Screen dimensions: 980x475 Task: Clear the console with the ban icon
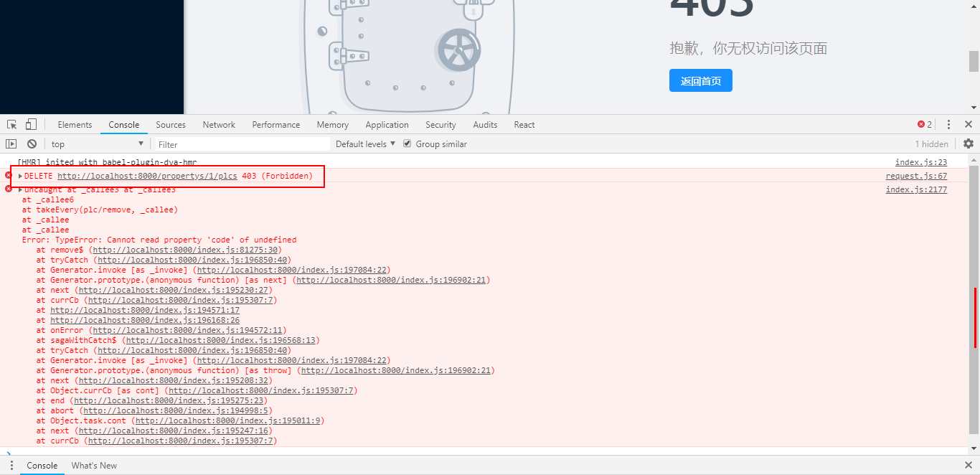(x=32, y=144)
